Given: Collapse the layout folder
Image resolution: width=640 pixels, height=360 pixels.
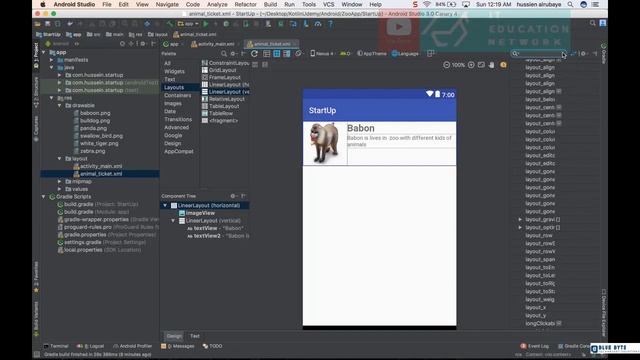Looking at the screenshot, I should click(x=60, y=158).
